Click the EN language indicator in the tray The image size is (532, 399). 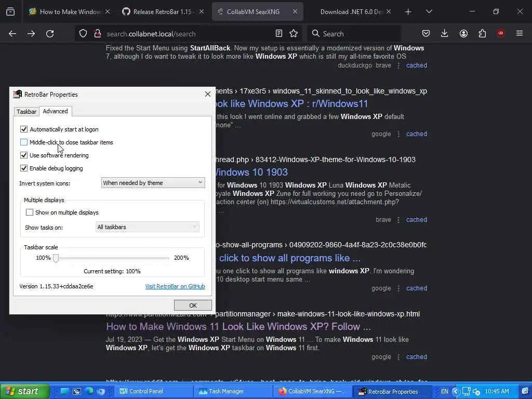click(444, 391)
